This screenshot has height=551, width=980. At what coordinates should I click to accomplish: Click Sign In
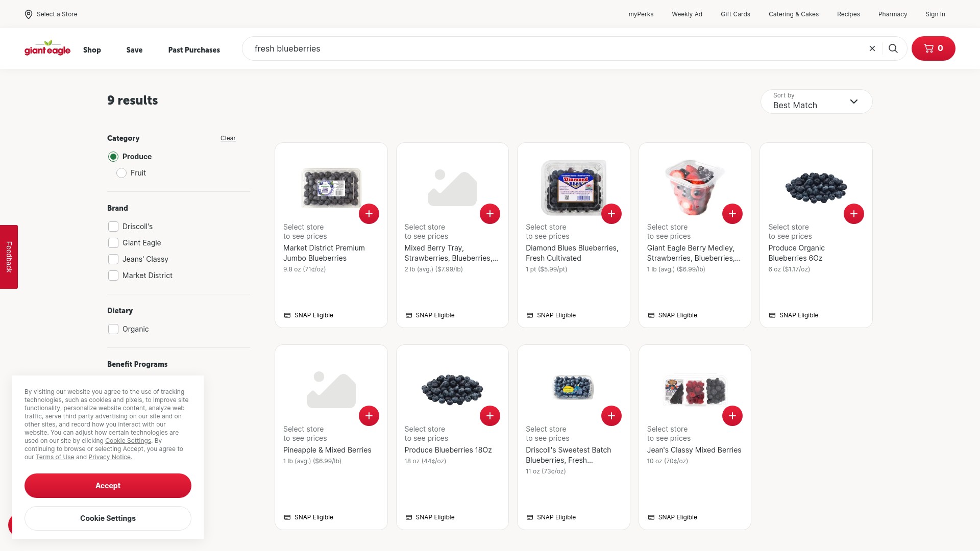tap(935, 14)
